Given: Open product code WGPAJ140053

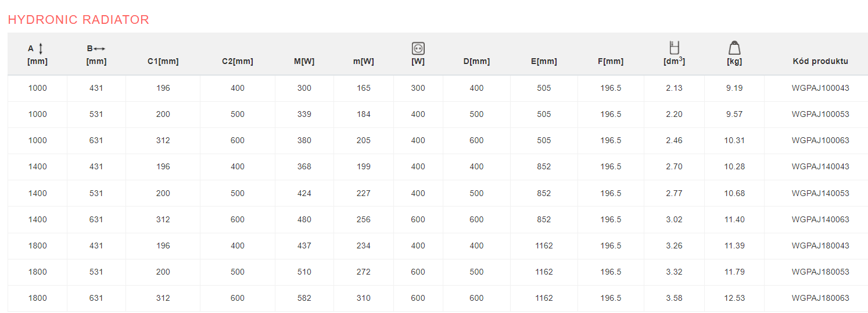Looking at the screenshot, I should tap(820, 193).
